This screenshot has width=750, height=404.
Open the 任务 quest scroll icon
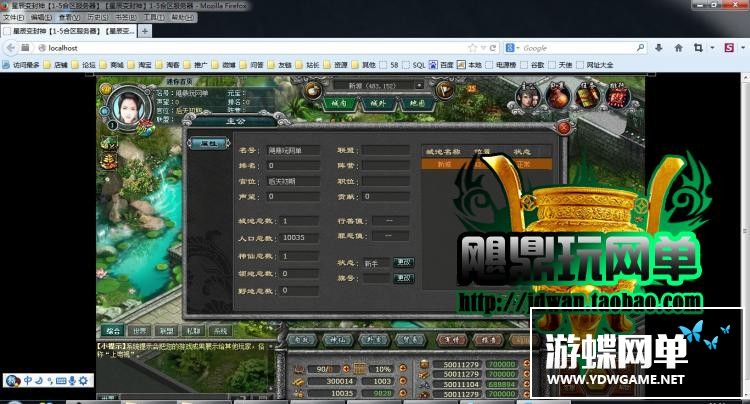587,97
